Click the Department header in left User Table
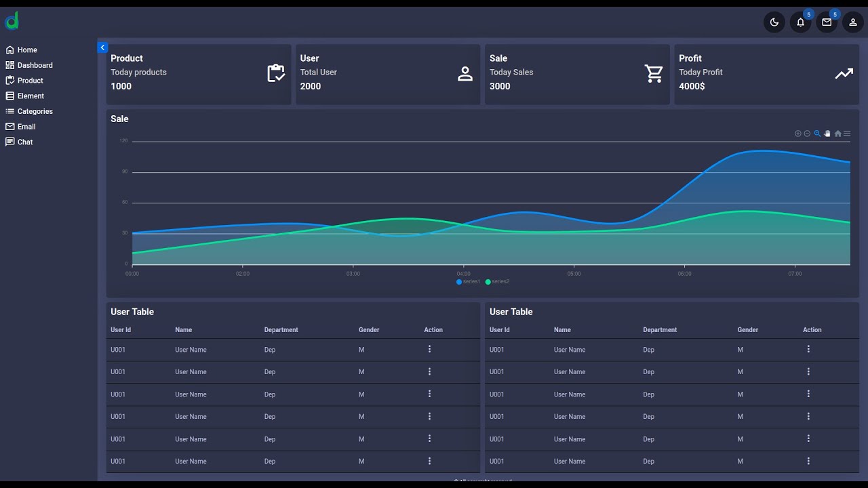 [281, 330]
